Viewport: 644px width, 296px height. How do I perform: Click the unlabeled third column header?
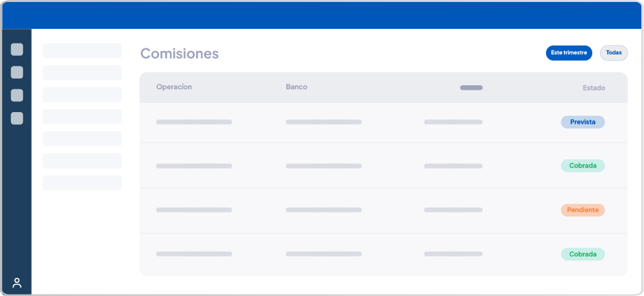(471, 87)
